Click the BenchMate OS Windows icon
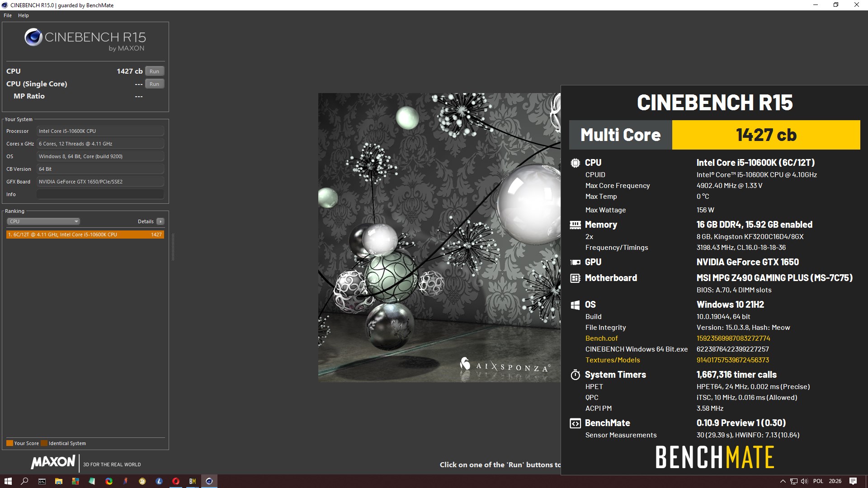The image size is (868, 488). point(575,305)
